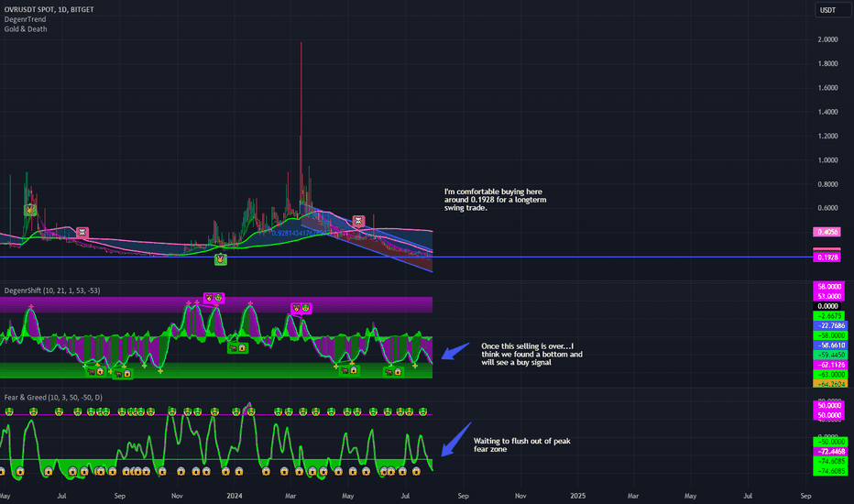Select the "I'm comfortable buying here" text note

495,200
